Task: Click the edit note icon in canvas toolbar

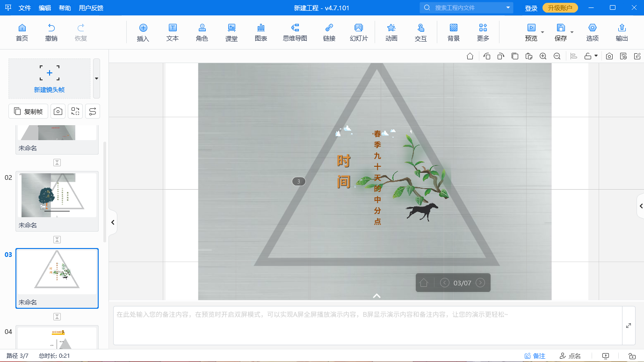Action: click(637, 56)
